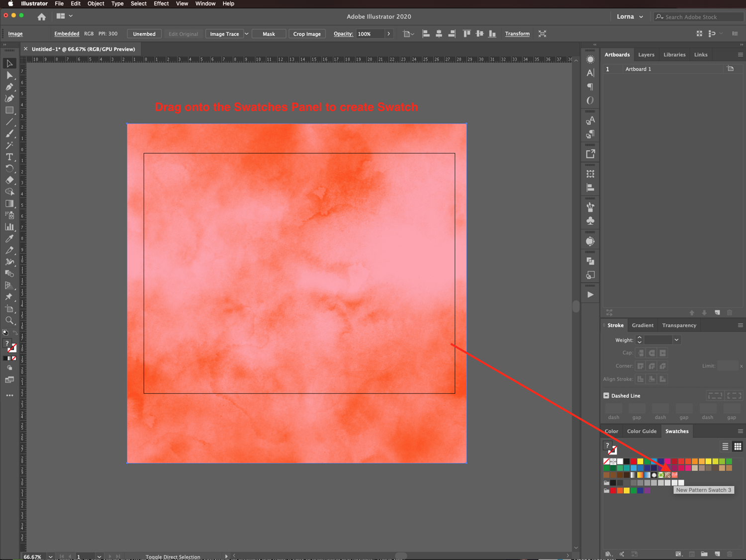
Task: Toggle the None fill mode button
Action: coord(14,358)
